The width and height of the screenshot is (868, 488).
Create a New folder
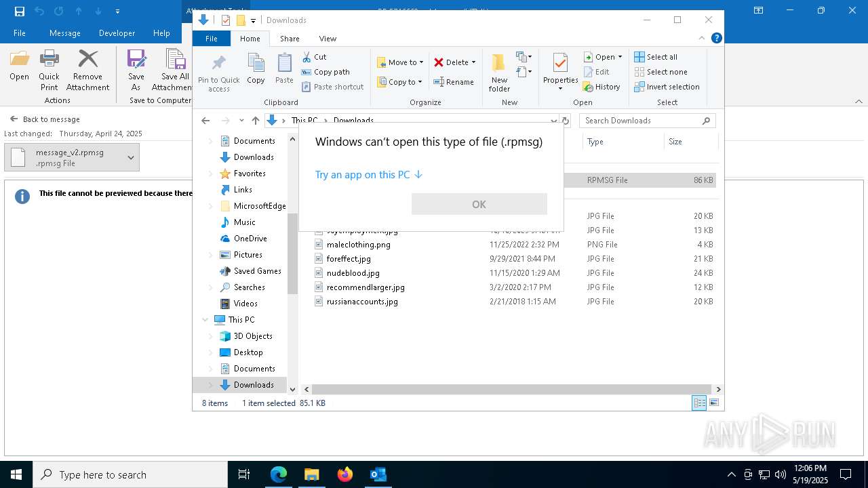point(499,73)
